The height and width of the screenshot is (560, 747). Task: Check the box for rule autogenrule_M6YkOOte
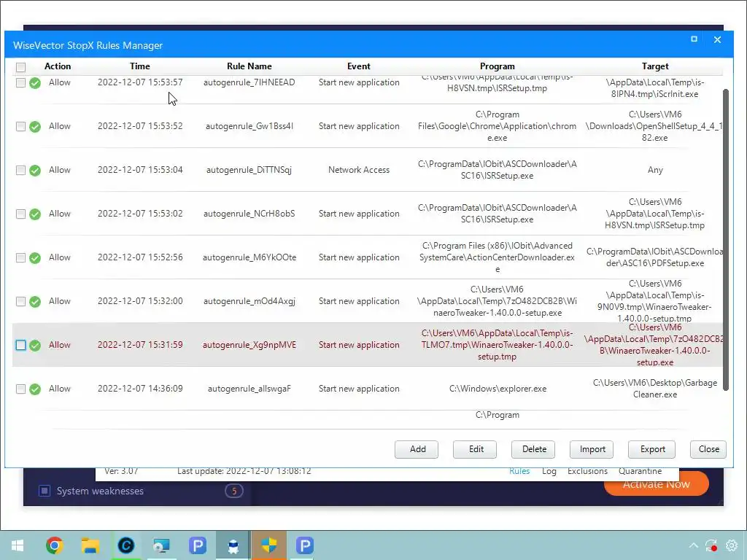[20, 258]
